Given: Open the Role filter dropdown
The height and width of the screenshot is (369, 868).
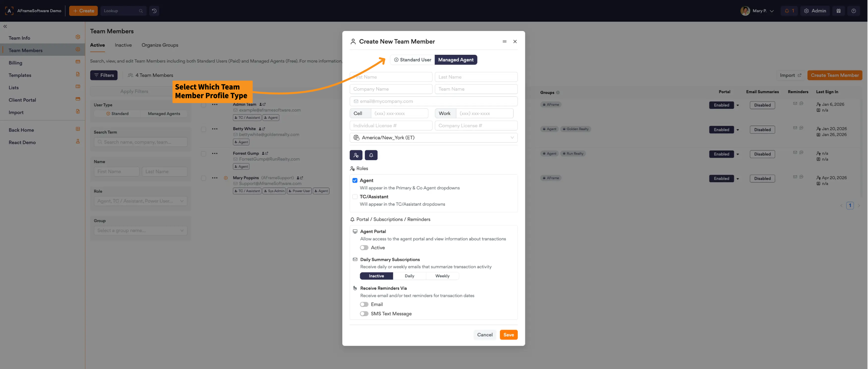Looking at the screenshot, I should point(140,201).
